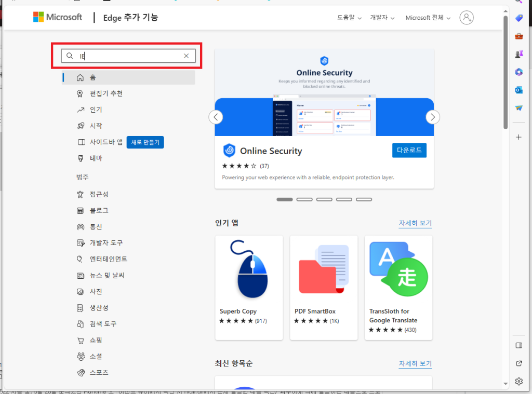This screenshot has width=532, height=394.
Task: Select the 소셜 social category
Action: [x=96, y=356]
